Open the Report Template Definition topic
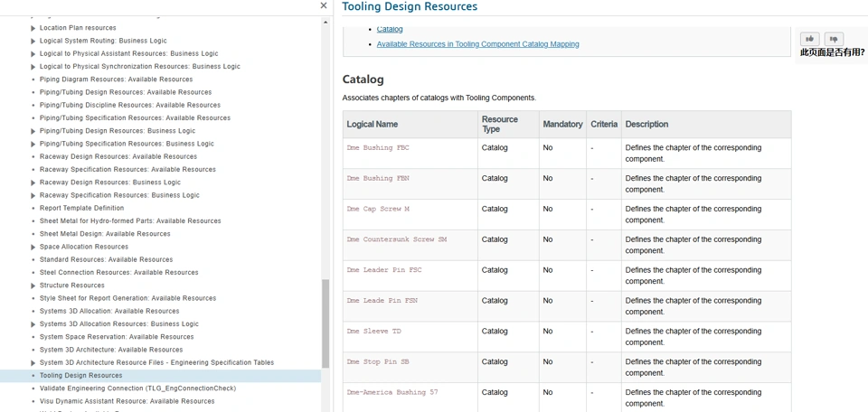Screen dimensions: 868x412 (x=81, y=208)
